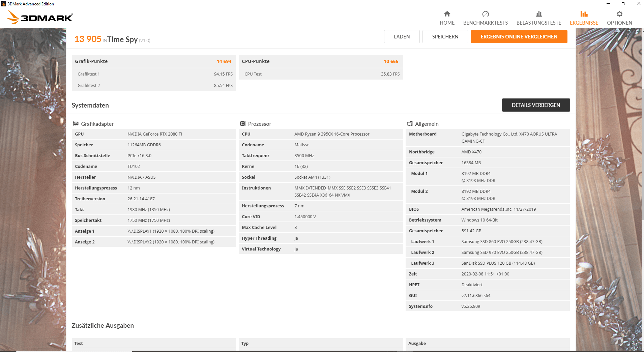The height and width of the screenshot is (352, 644).
Task: Click the Motherboard X470 AORUS ULTRA value
Action: point(509,138)
